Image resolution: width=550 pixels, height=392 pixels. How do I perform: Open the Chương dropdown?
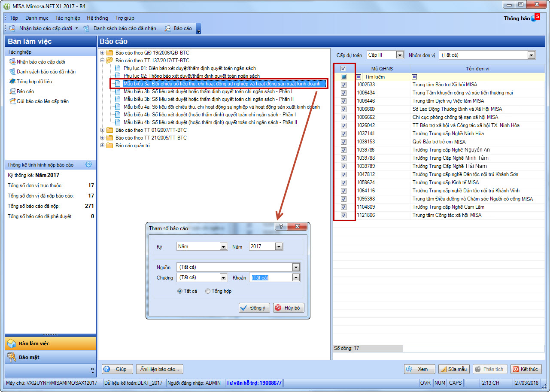coord(223,278)
